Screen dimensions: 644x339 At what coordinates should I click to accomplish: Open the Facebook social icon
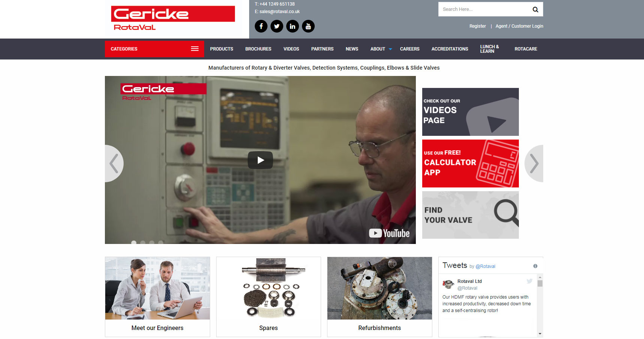coord(261,26)
